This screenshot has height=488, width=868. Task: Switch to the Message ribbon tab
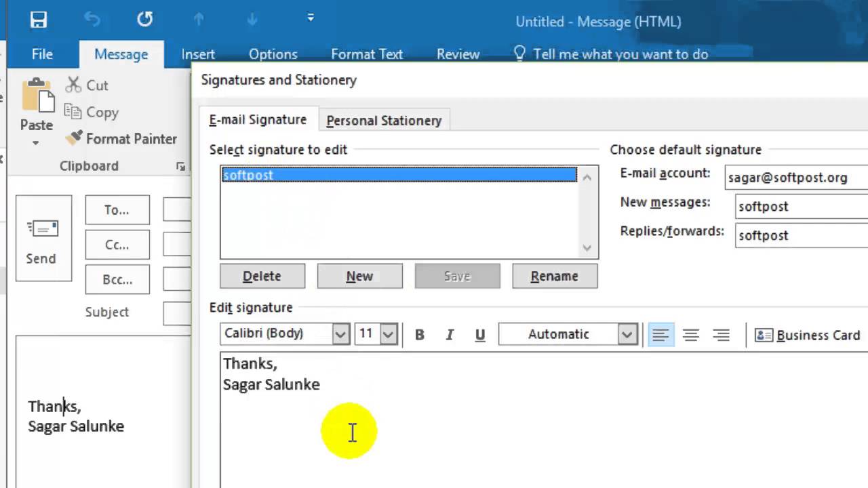pyautogui.click(x=121, y=54)
